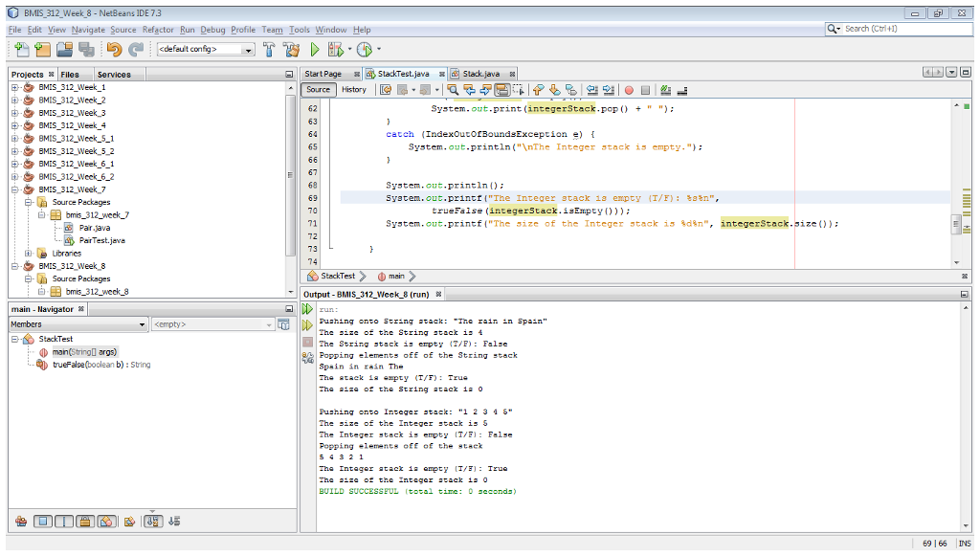Image resolution: width=980 pixels, height=556 pixels.
Task: Select Find Selection magnifier in editor toolbar
Action: point(454,89)
